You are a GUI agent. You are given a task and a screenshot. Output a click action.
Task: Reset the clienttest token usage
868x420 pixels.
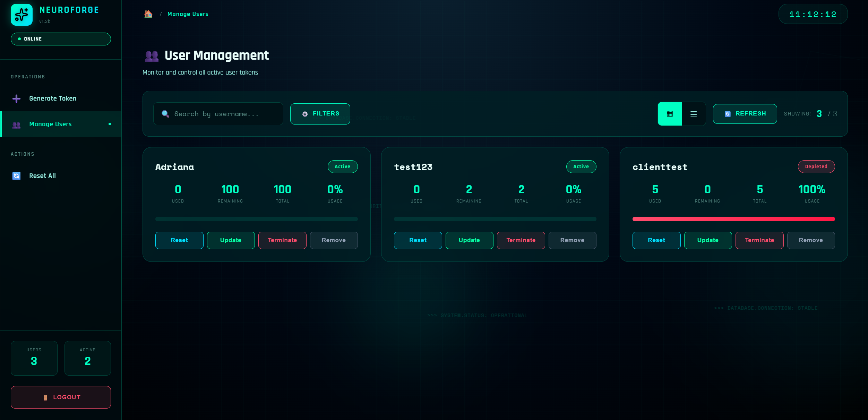coord(656,240)
